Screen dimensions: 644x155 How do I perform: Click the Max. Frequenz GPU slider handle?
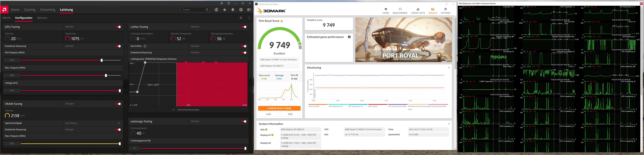[106, 76]
